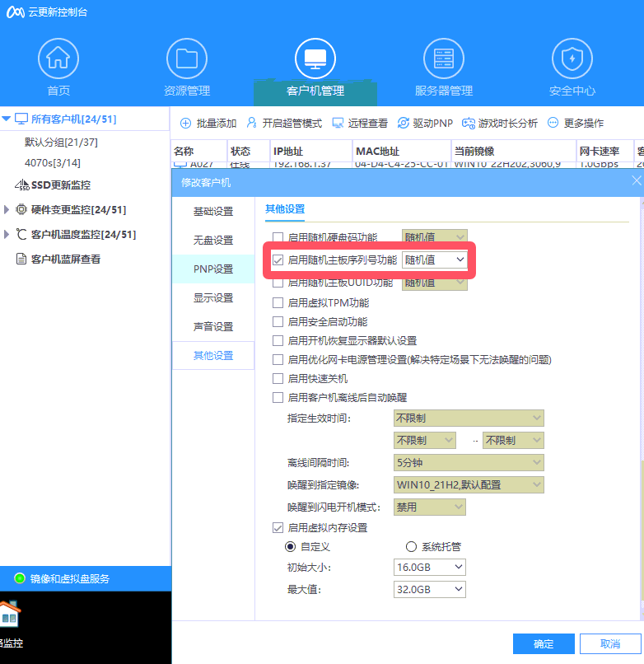The height and width of the screenshot is (664, 644).
Task: Click the 批量添加 plus icon
Action: (185, 124)
